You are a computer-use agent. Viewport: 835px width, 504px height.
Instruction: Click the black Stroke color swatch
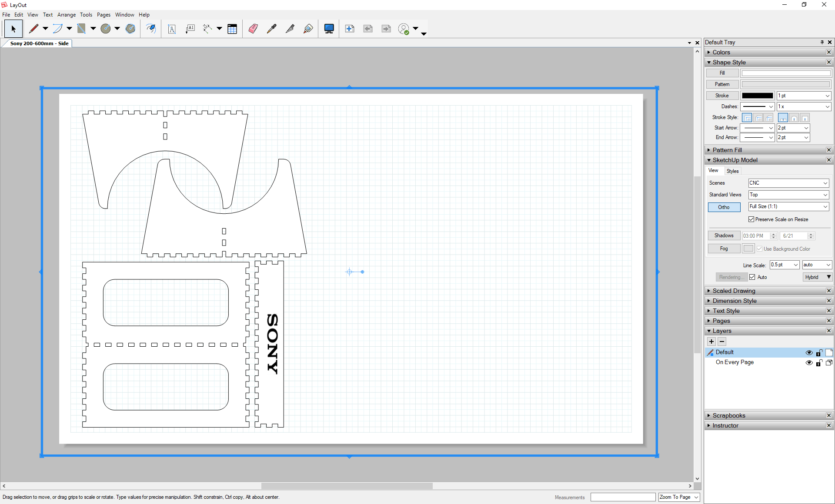coord(757,96)
